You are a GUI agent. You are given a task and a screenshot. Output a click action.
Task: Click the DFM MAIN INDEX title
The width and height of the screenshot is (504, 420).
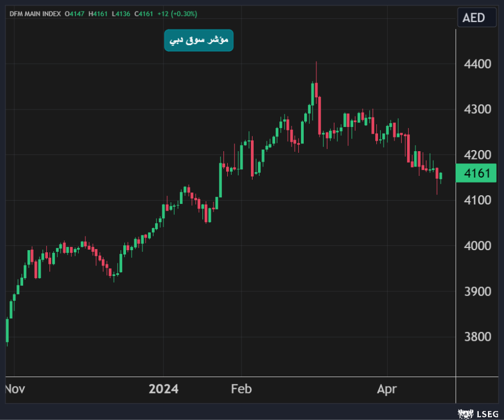pos(35,13)
